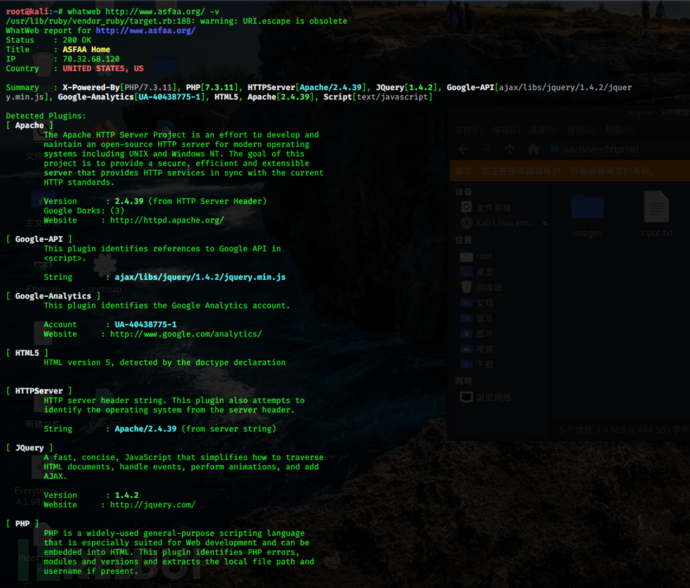690x588 pixels.
Task: Open 文档 folder in the sidebar
Action: click(477, 303)
